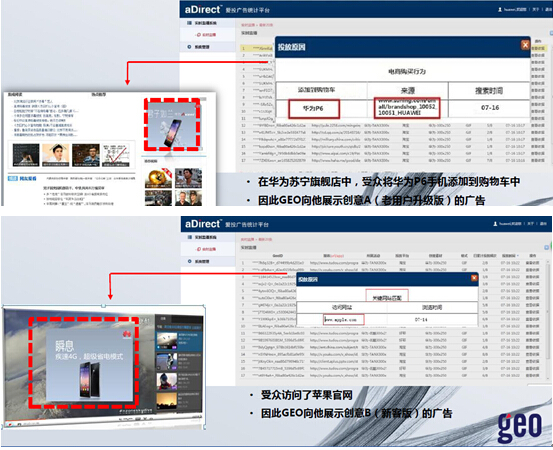Expand 实时监播系统 section in upper sidebar
The height and width of the screenshot is (450, 553).
[202, 23]
